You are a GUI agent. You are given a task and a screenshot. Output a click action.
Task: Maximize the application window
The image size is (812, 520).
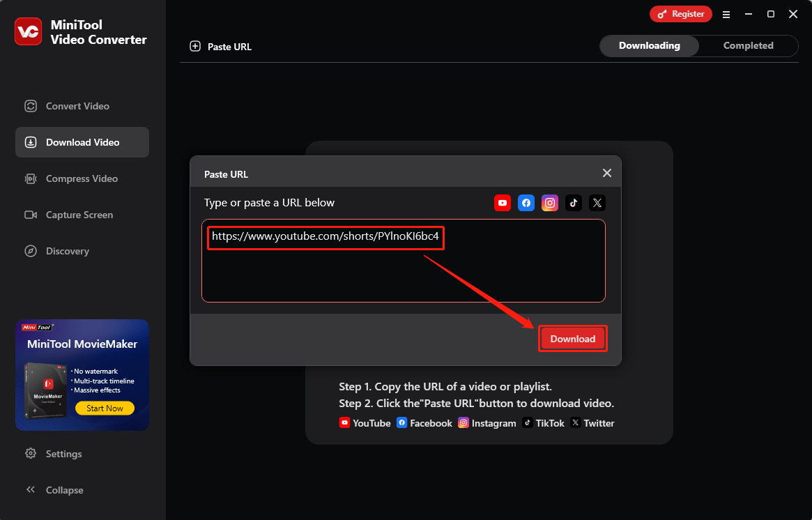(771, 15)
